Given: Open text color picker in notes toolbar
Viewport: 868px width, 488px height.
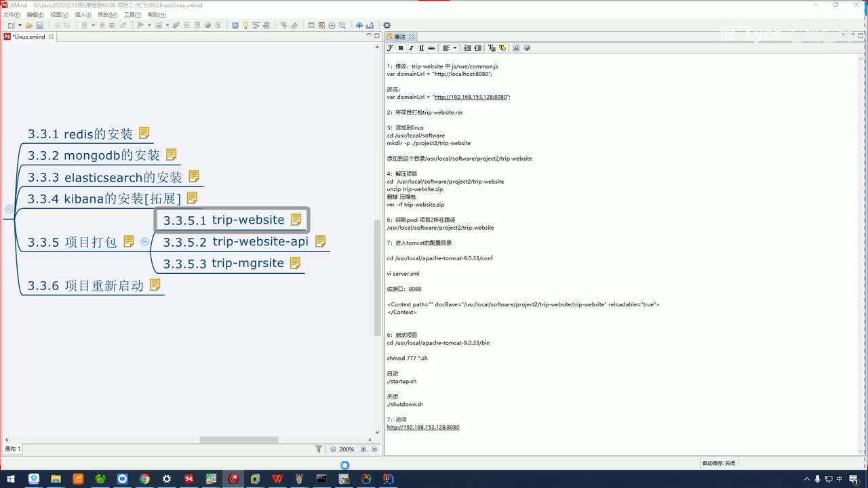Looking at the screenshot, I should pyautogui.click(x=492, y=48).
